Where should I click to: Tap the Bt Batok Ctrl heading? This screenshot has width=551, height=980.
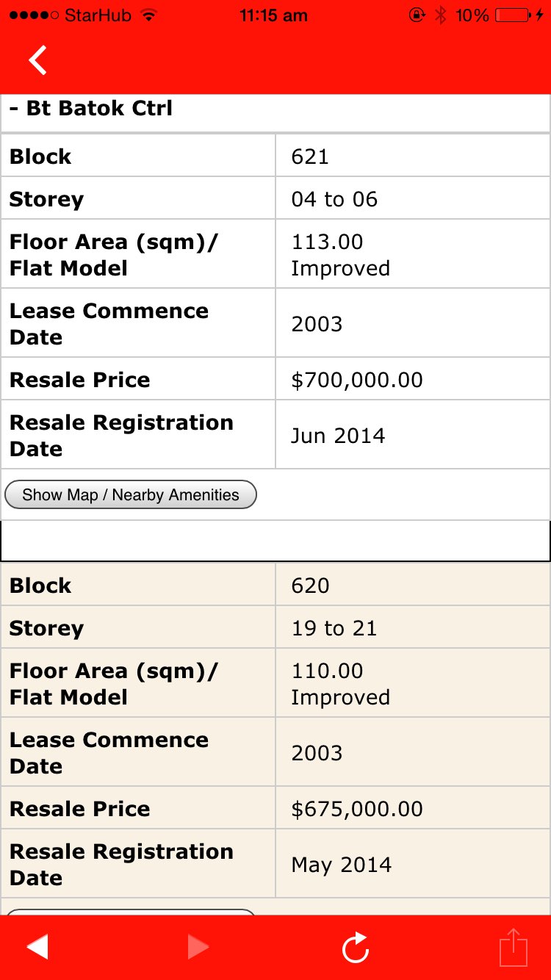tap(92, 109)
